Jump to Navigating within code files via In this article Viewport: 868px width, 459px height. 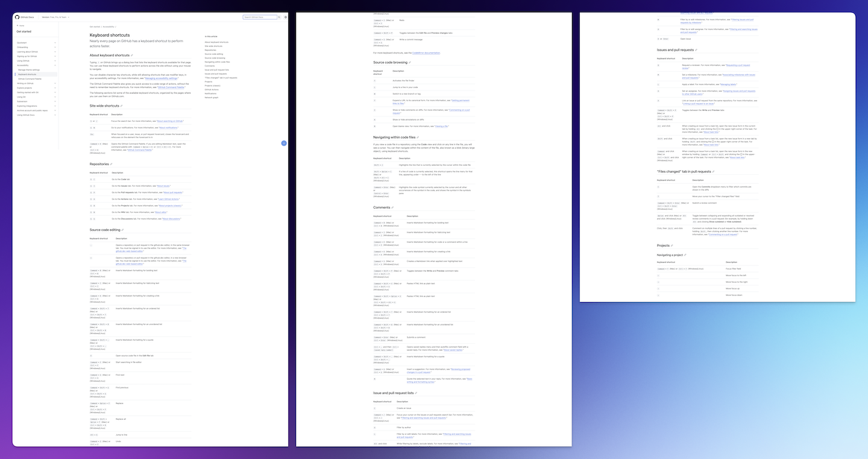pos(217,62)
